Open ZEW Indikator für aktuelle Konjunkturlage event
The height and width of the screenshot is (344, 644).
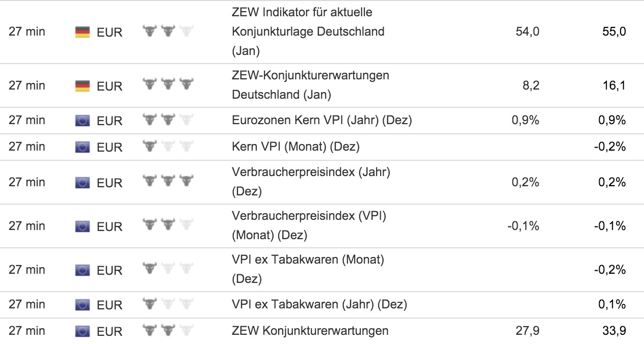(x=308, y=32)
